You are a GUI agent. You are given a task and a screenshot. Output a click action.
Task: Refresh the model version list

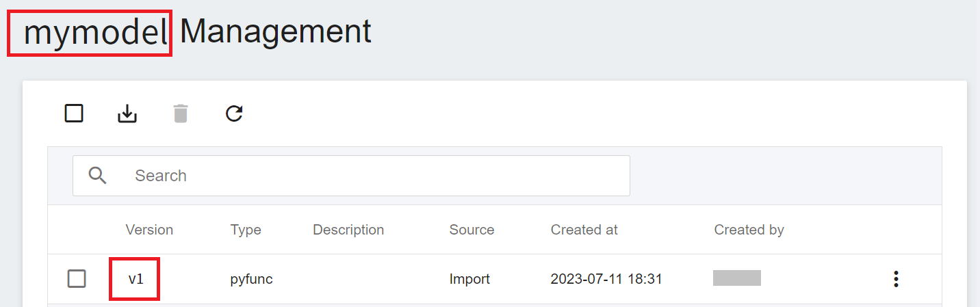[x=234, y=114]
